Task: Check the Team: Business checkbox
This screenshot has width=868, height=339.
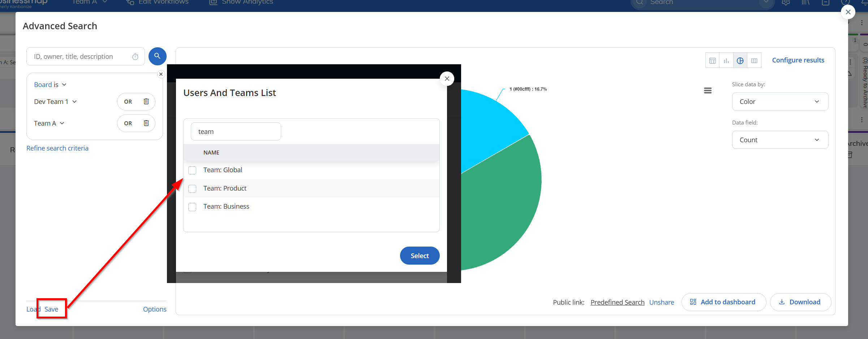Action: coord(192,207)
